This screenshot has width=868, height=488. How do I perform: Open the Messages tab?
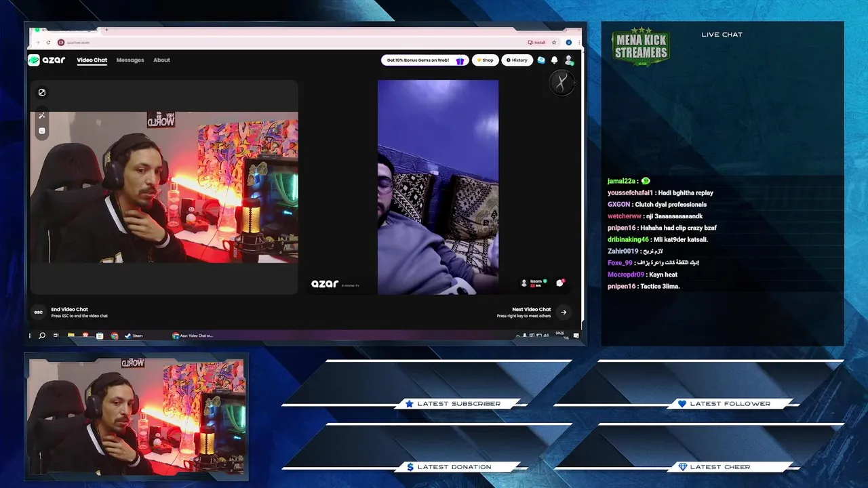[x=130, y=60]
